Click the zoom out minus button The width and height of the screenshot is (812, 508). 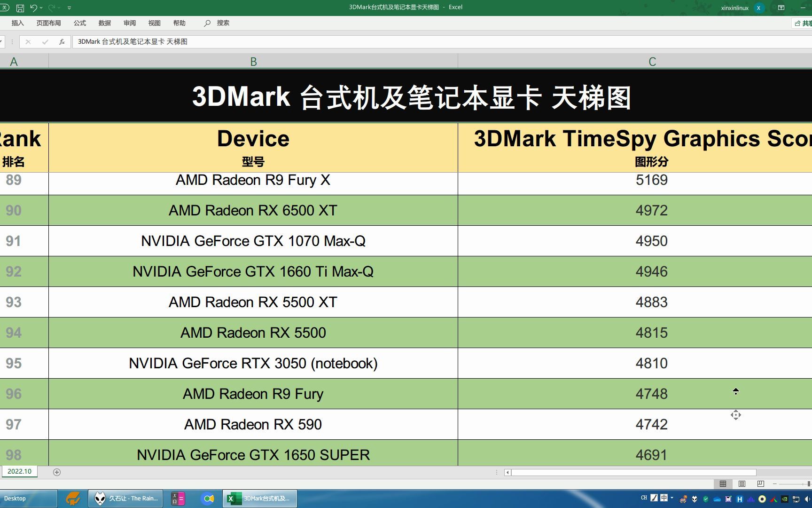point(775,484)
